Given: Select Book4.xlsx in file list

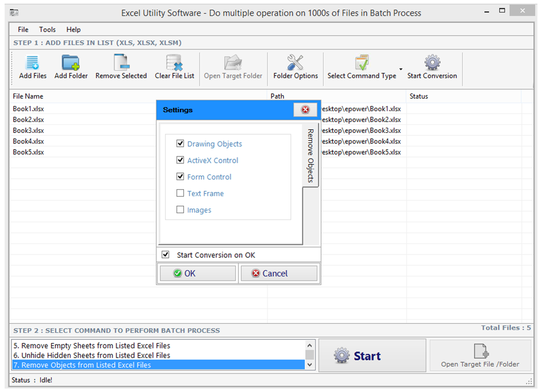Looking at the screenshot, I should click(28, 142).
